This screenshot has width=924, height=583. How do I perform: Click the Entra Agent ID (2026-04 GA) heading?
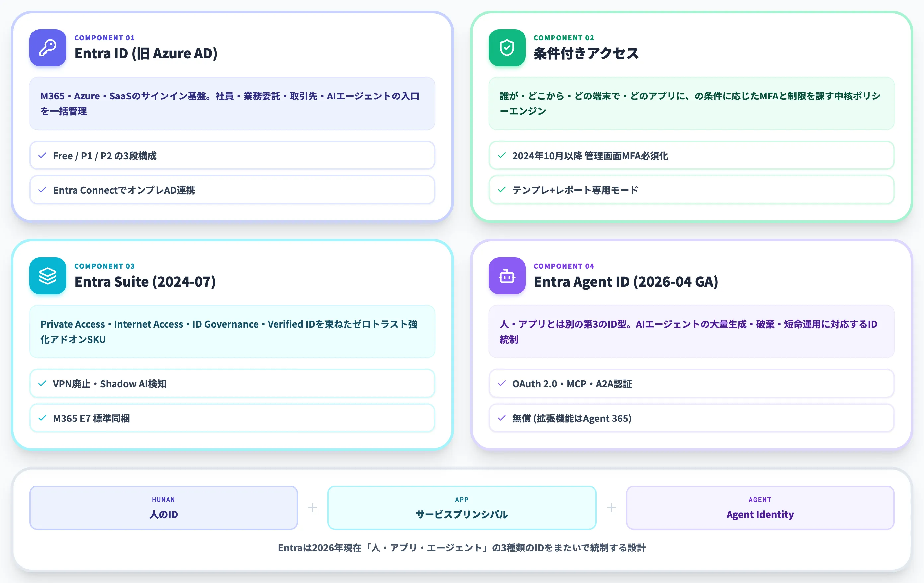[626, 282]
